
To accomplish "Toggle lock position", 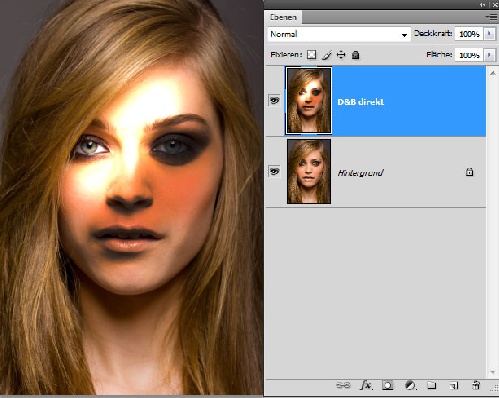I will click(341, 55).
